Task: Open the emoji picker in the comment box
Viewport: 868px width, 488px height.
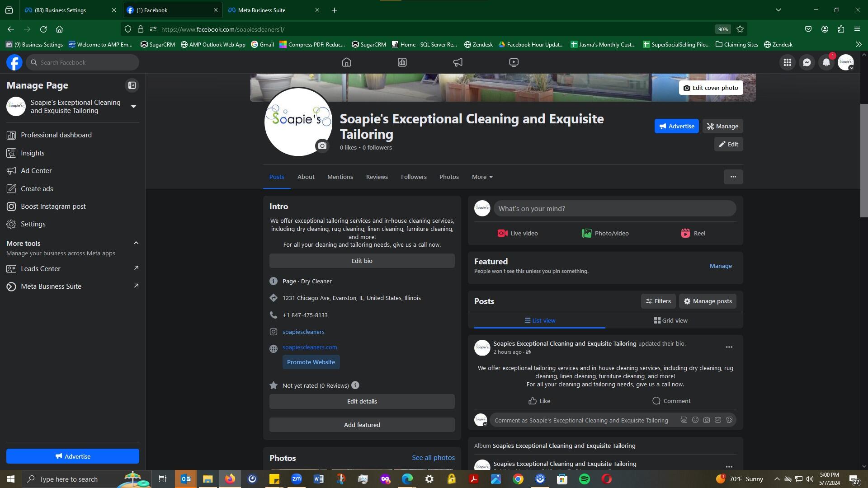Action: pos(695,420)
